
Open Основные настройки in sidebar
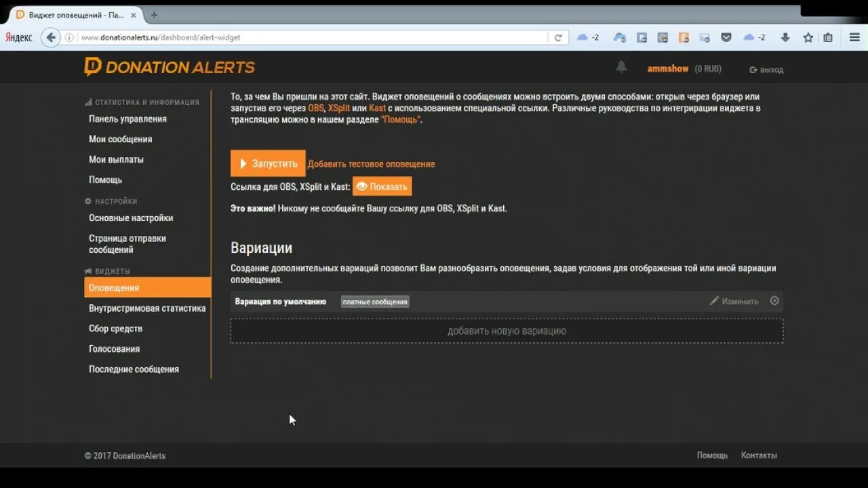tap(131, 218)
